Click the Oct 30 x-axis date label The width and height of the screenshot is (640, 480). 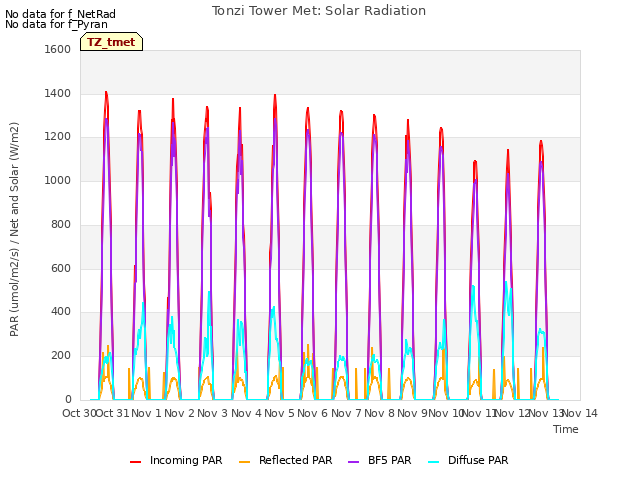79,413
